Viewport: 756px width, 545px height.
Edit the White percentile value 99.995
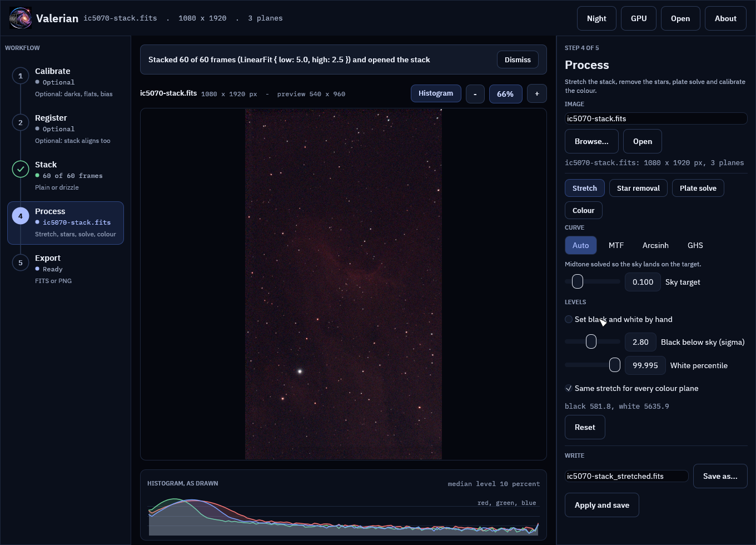[645, 365]
